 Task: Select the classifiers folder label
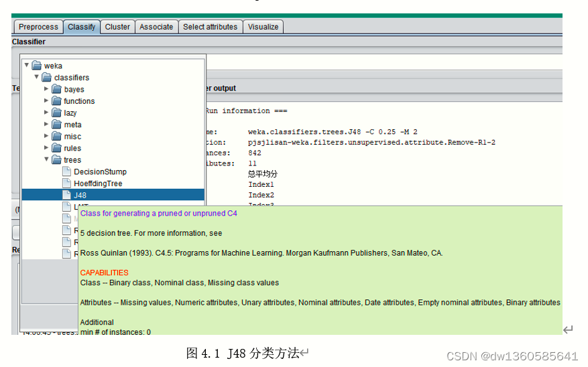point(72,78)
